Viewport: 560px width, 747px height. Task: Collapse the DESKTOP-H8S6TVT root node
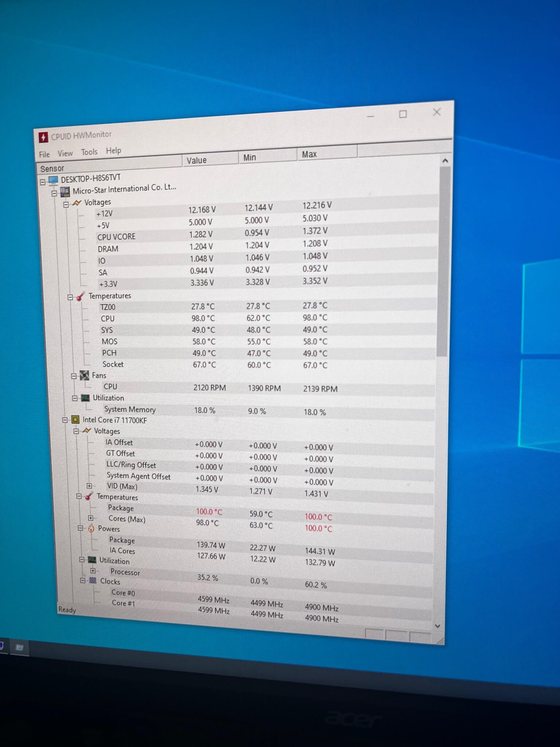[43, 182]
